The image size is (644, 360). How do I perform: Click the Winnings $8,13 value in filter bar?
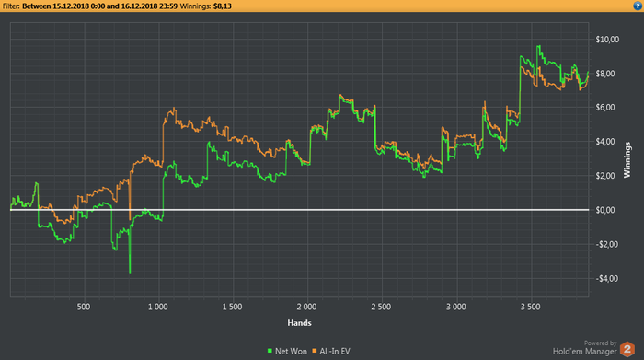click(x=223, y=6)
